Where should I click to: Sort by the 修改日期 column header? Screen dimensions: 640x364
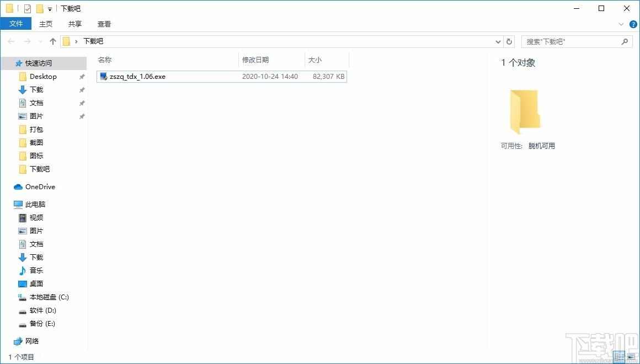pyautogui.click(x=255, y=60)
